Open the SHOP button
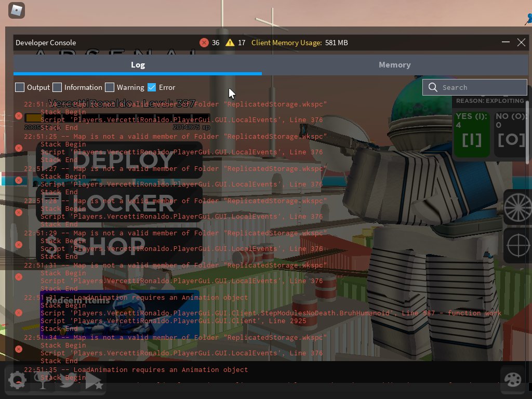Viewport: 532px width, 399px height. click(x=119, y=246)
